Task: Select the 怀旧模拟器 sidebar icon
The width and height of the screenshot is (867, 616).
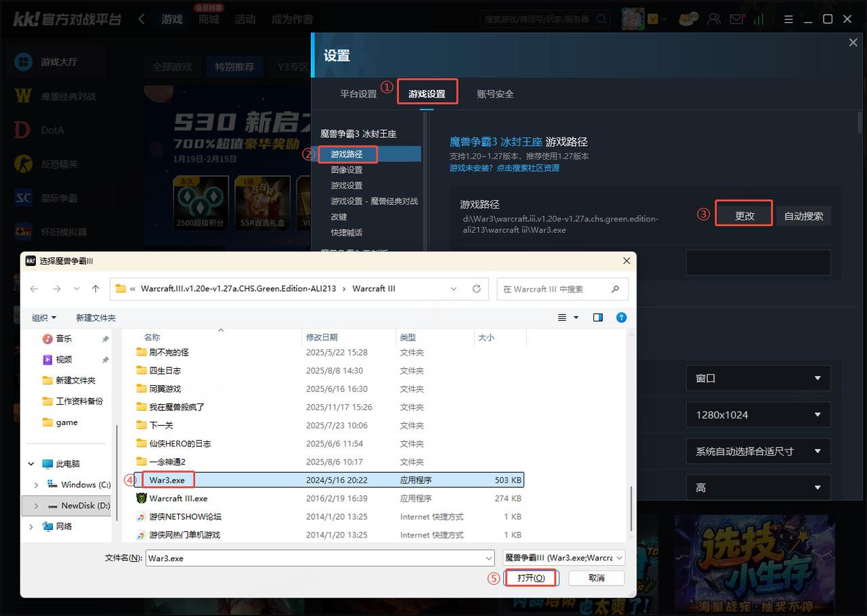Action: pyautogui.click(x=57, y=231)
